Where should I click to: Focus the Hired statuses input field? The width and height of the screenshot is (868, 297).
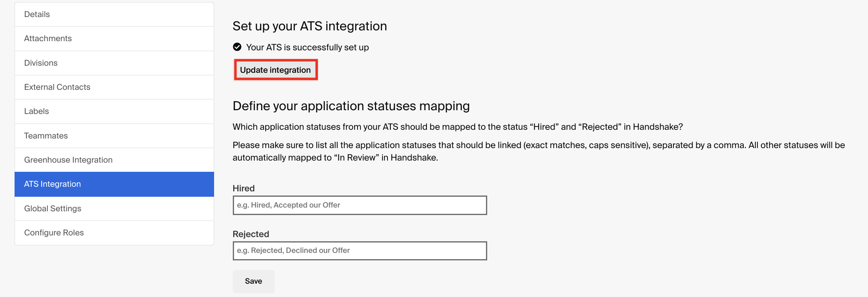[360, 205]
